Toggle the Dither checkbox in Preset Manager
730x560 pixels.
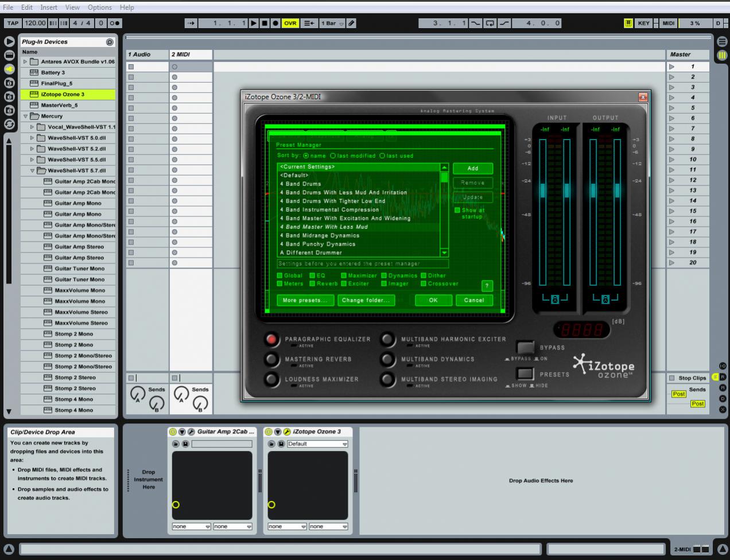pyautogui.click(x=424, y=275)
